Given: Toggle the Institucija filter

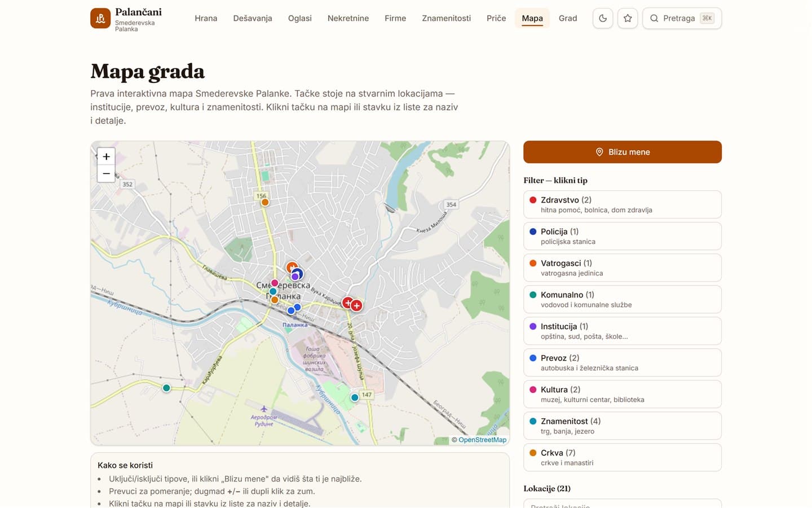Looking at the screenshot, I should [623, 331].
